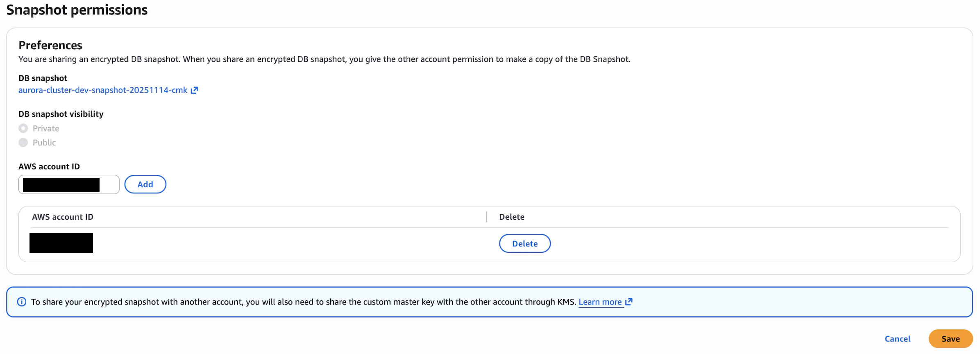This screenshot has height=354, width=980.
Task: Click the external link icon beside snapshot name
Action: [195, 90]
